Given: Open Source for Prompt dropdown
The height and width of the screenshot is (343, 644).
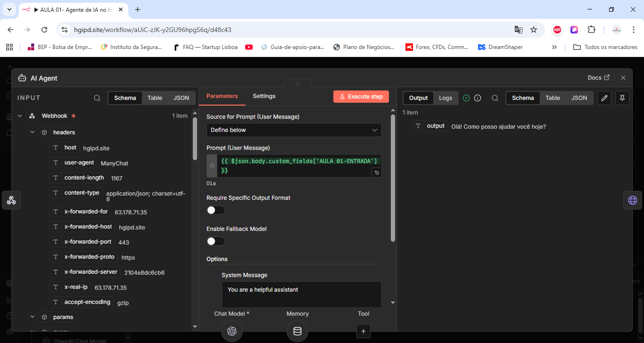Looking at the screenshot, I should [x=294, y=130].
